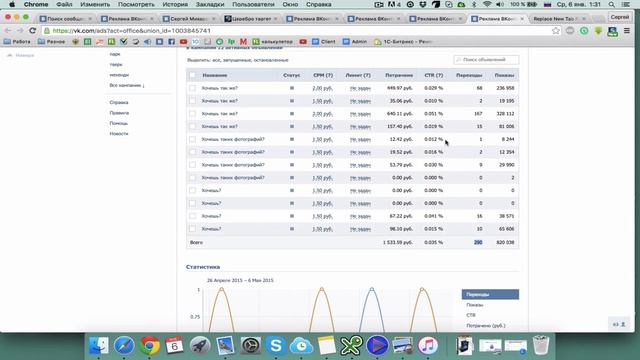Tick checkbox of ad with 640.11 руб. spent
Screen dimensions: 640x360
point(192,114)
